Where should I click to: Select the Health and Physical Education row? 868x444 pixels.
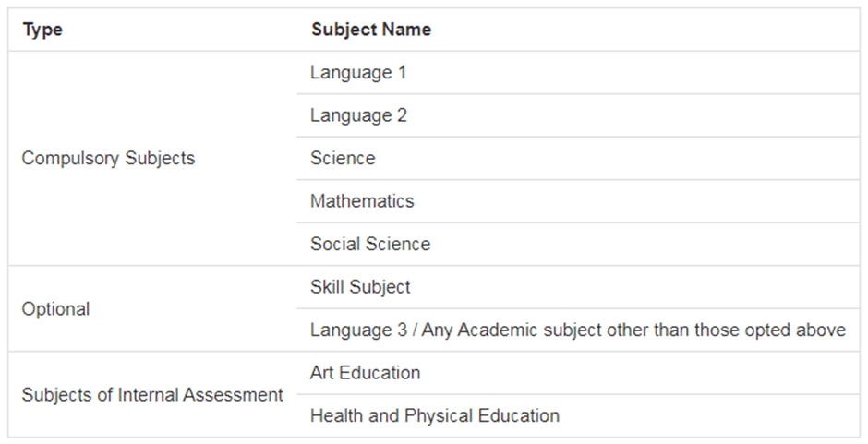578,415
